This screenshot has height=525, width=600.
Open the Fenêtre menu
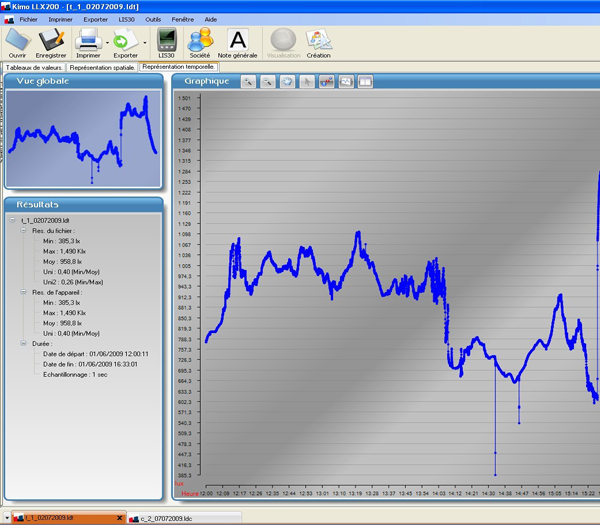coord(183,20)
